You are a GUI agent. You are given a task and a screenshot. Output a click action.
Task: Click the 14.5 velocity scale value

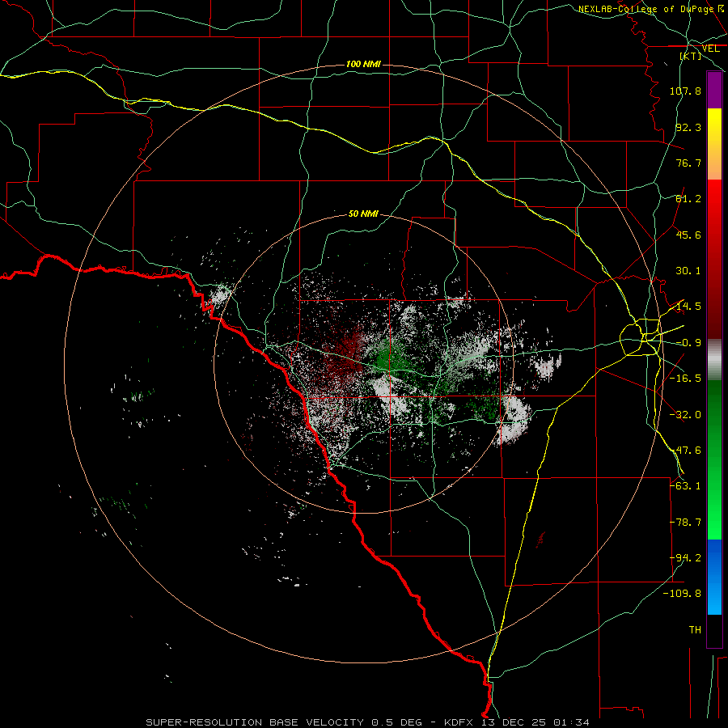pos(688,307)
